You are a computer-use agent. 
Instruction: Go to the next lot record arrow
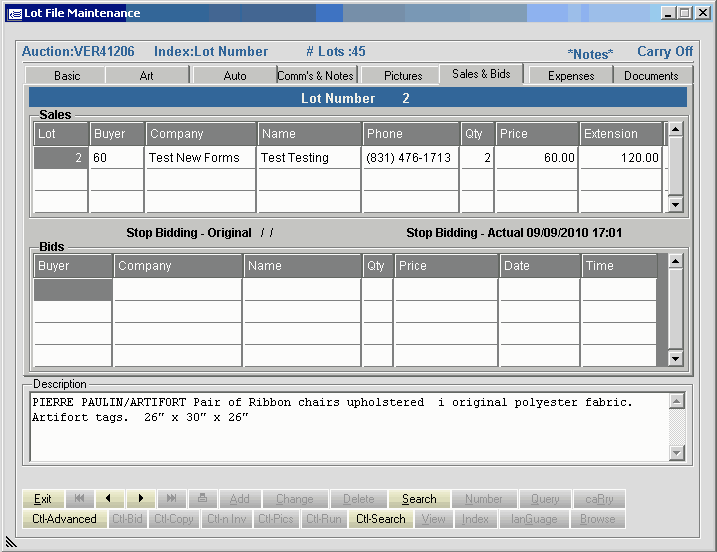[141, 499]
